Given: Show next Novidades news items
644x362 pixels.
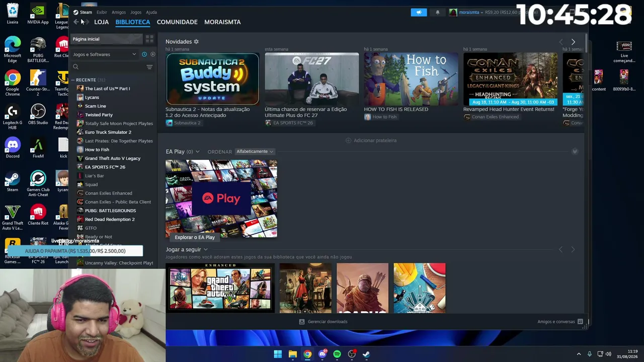Looking at the screenshot, I should [x=573, y=42].
